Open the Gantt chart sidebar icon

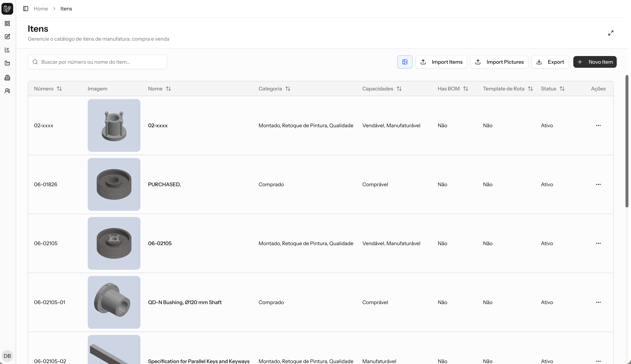7,50
